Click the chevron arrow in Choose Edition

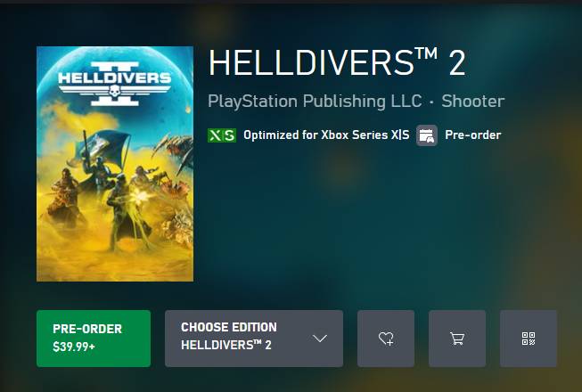tap(320, 339)
